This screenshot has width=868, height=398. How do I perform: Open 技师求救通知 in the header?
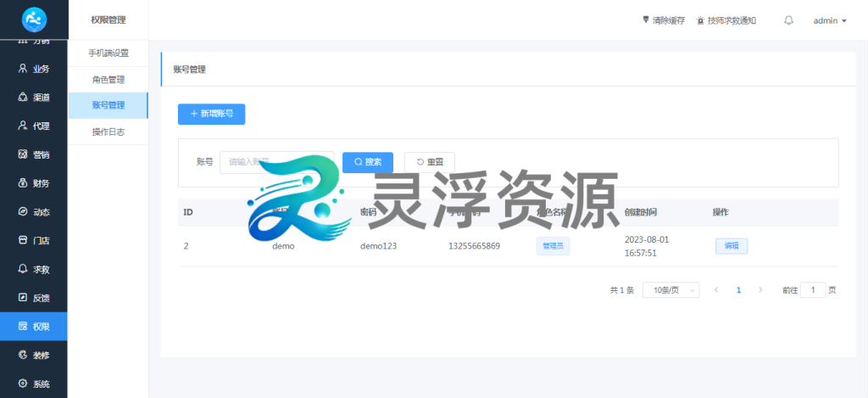click(726, 20)
